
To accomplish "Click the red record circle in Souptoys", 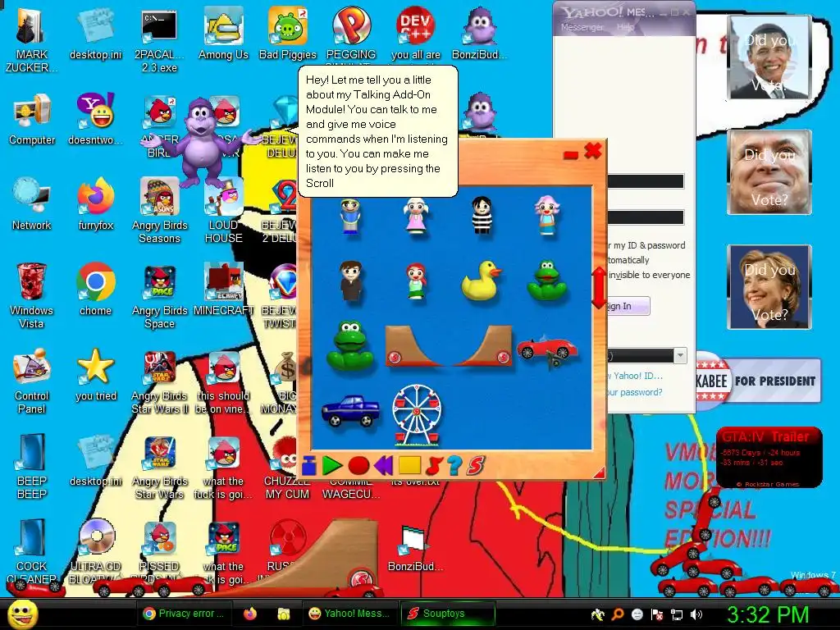I will pyautogui.click(x=358, y=466).
